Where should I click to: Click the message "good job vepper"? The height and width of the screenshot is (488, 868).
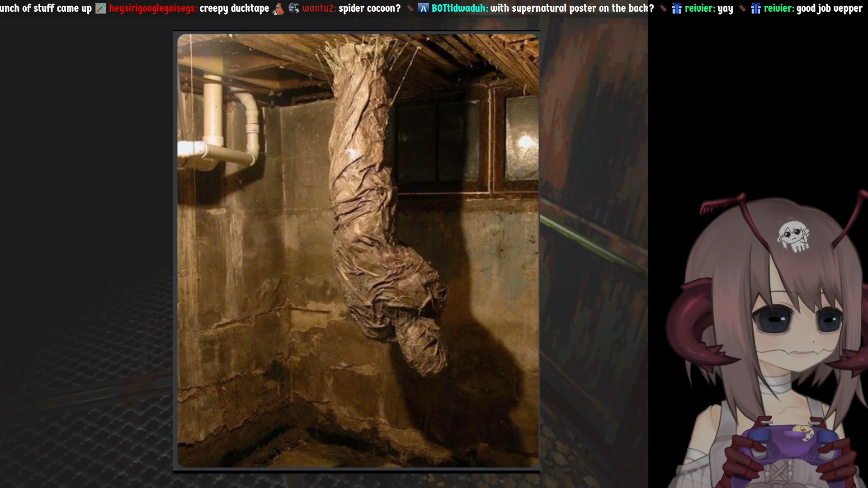tap(829, 9)
